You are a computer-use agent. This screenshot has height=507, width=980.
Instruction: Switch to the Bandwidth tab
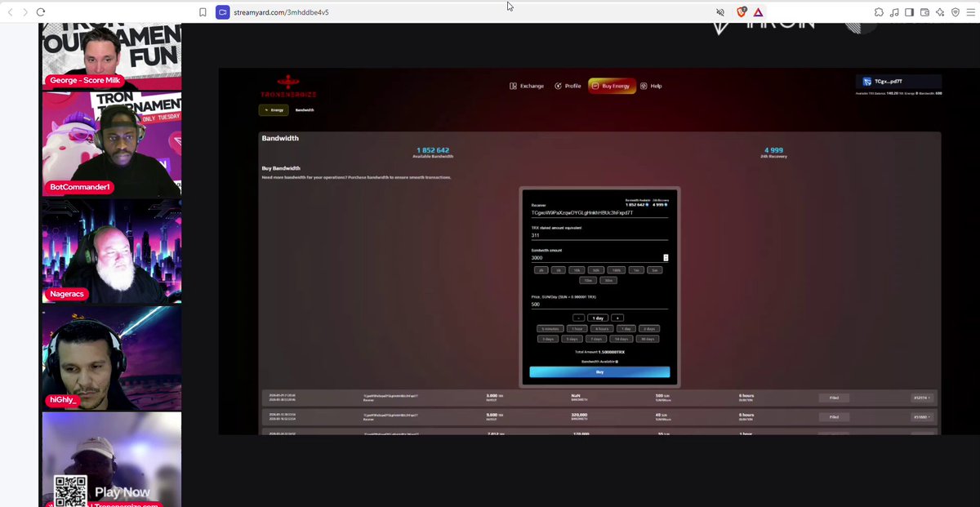(x=305, y=110)
